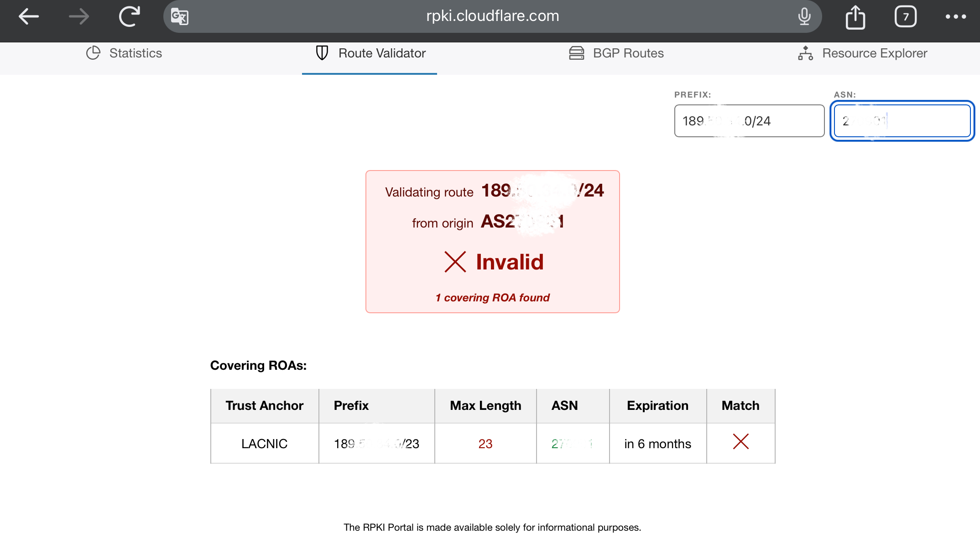
Task: Switch to the Statistics tab
Action: 135,53
